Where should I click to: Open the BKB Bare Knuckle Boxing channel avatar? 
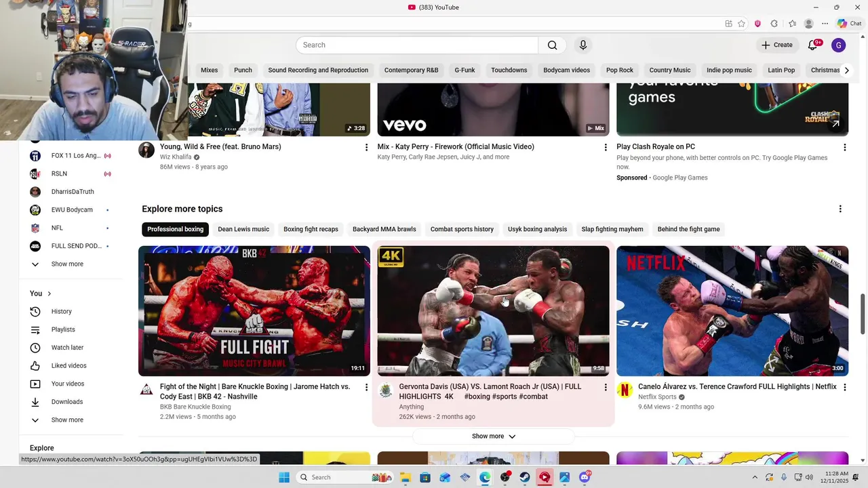(x=146, y=390)
